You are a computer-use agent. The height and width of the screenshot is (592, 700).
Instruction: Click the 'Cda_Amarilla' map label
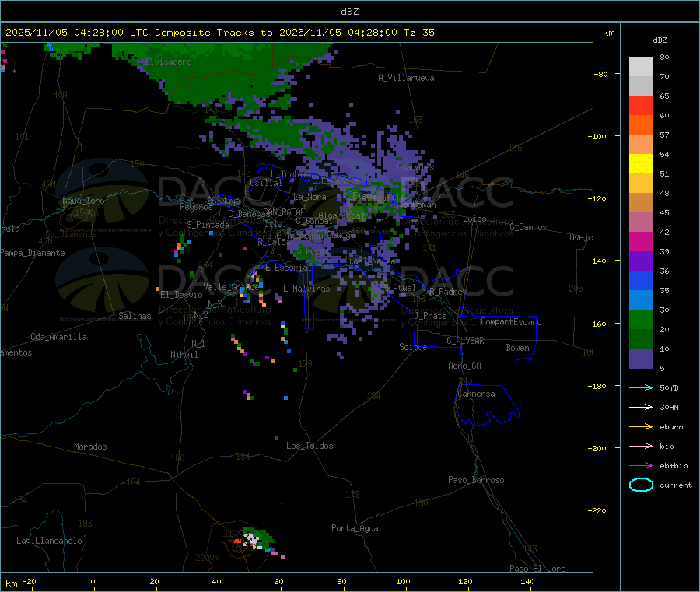pyautogui.click(x=58, y=337)
